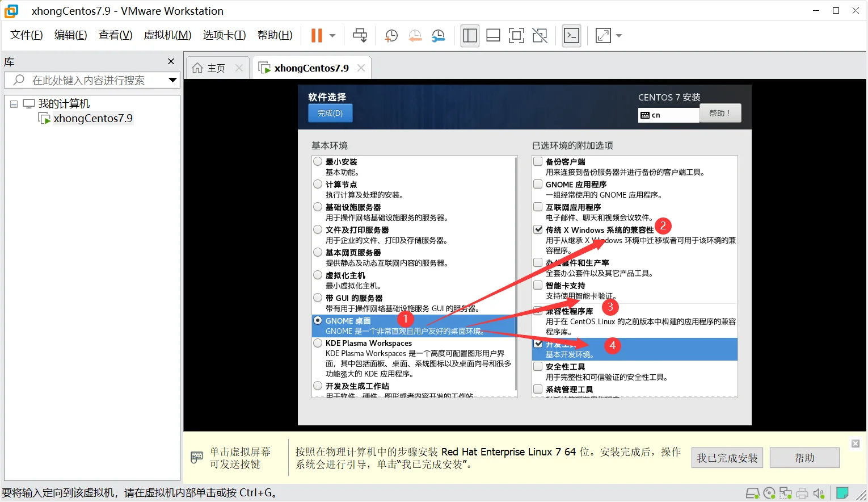Viewport: 868px width, 502px height.
Task: Open the snapshot manager icon
Action: (438, 36)
